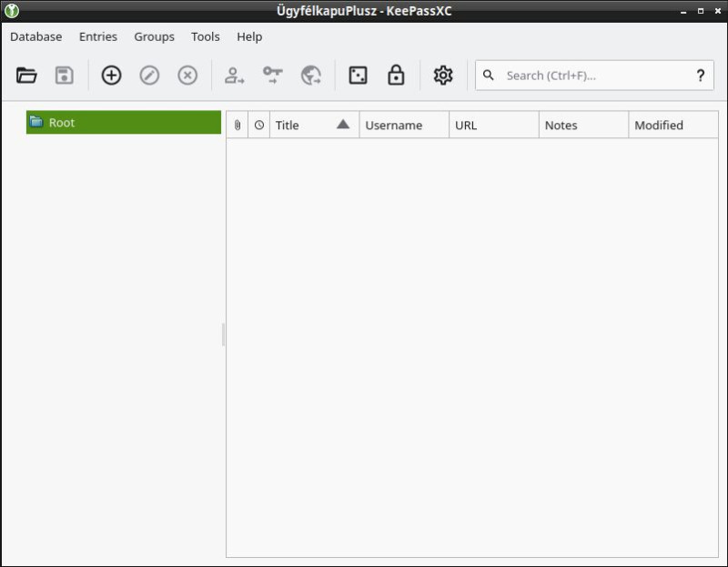Maximize the KeePassXC window

[x=701, y=11]
